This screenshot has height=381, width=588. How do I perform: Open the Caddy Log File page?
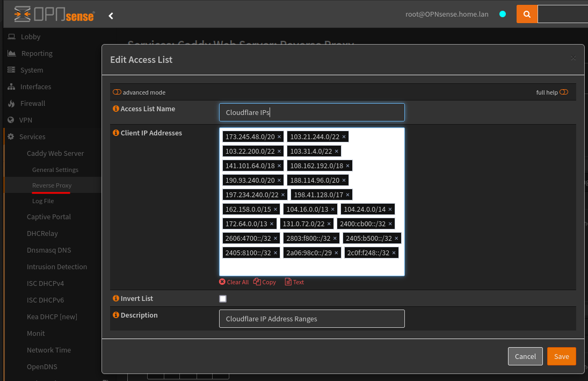43,201
